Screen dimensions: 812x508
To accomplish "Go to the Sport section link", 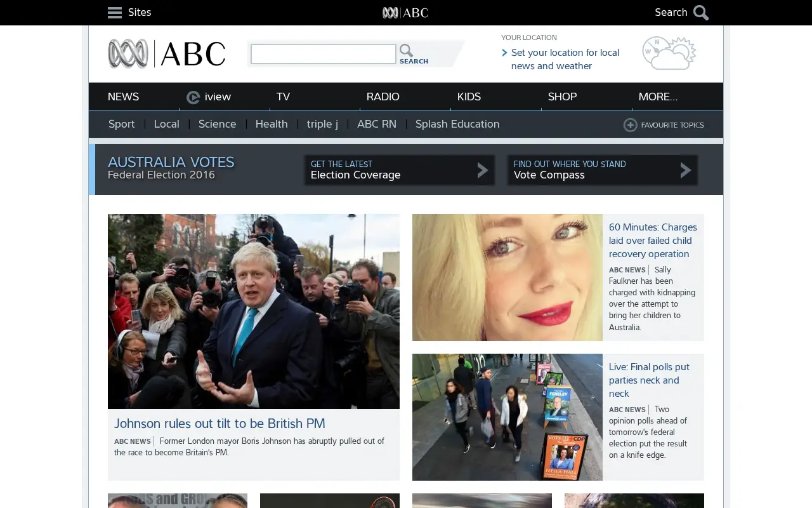I will click(121, 124).
